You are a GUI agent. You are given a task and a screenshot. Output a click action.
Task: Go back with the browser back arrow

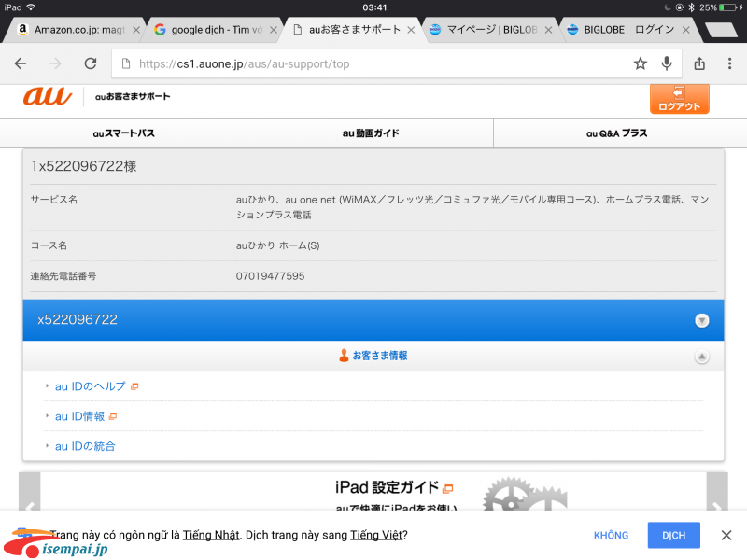(x=21, y=63)
